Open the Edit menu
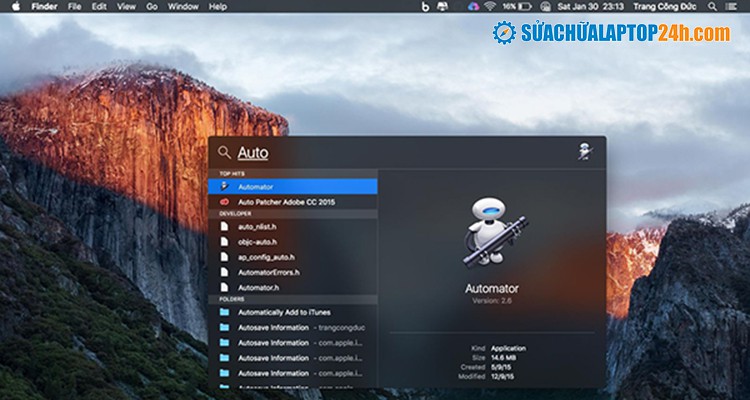Image resolution: width=750 pixels, height=400 pixels. pyautogui.click(x=99, y=7)
